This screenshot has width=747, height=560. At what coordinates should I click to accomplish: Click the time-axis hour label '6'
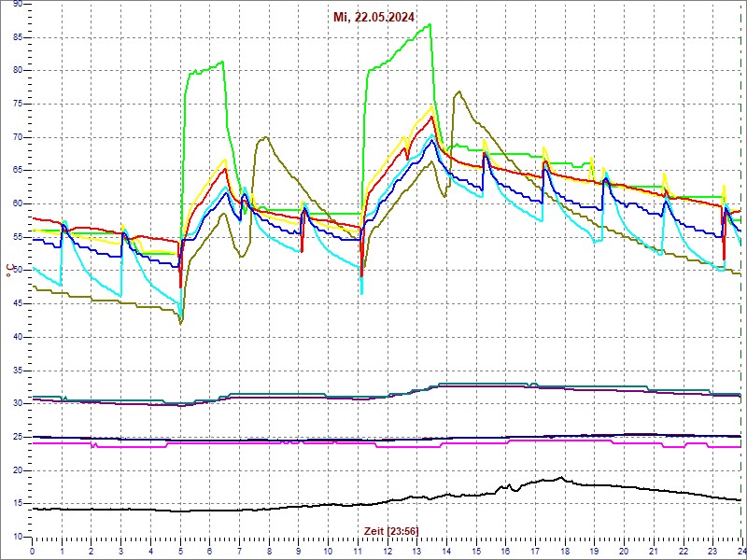click(x=209, y=551)
